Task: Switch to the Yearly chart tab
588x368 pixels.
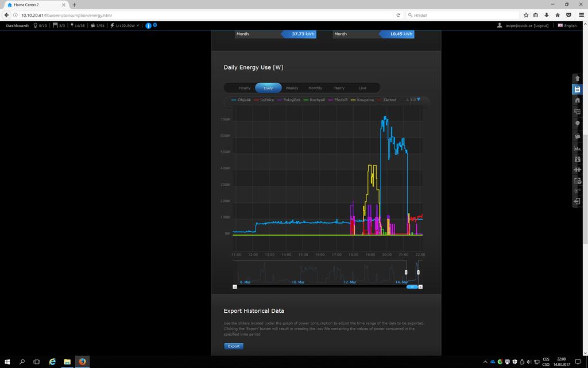Action: point(339,88)
